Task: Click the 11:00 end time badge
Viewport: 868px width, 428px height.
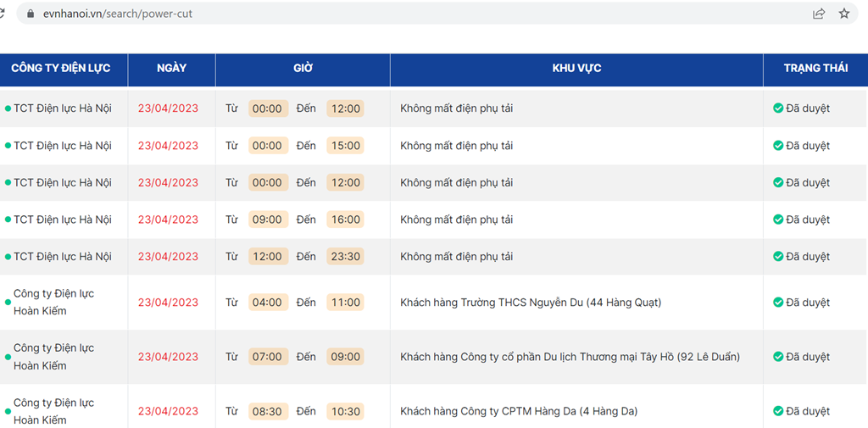Action: pos(346,303)
